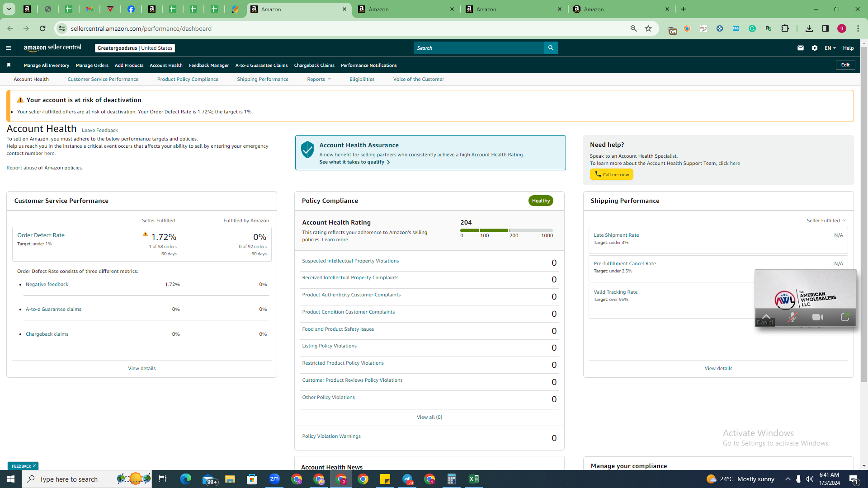
Task: Expand the Reports dropdown menu
Action: click(319, 79)
